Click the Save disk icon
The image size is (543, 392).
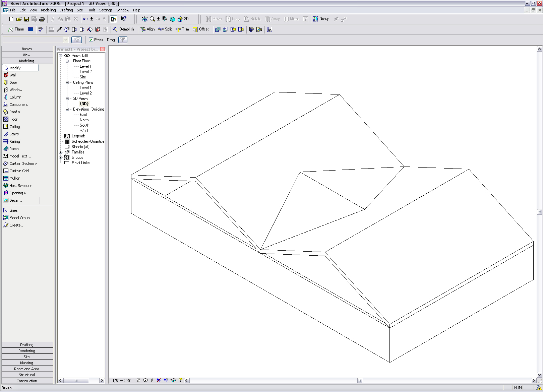click(26, 19)
